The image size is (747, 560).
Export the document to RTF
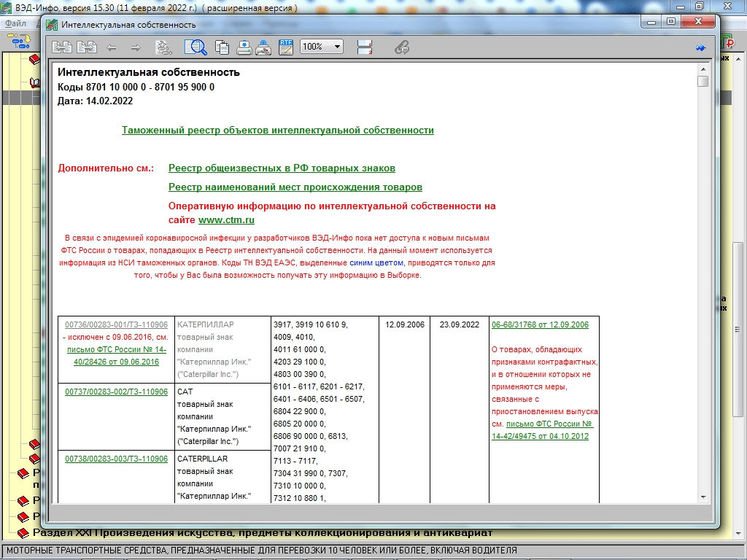click(286, 47)
